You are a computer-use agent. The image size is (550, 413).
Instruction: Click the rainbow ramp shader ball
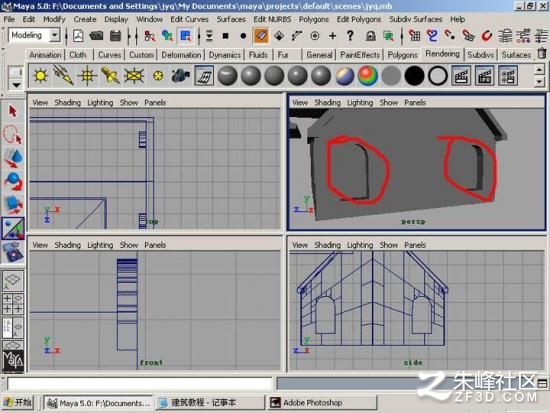368,75
